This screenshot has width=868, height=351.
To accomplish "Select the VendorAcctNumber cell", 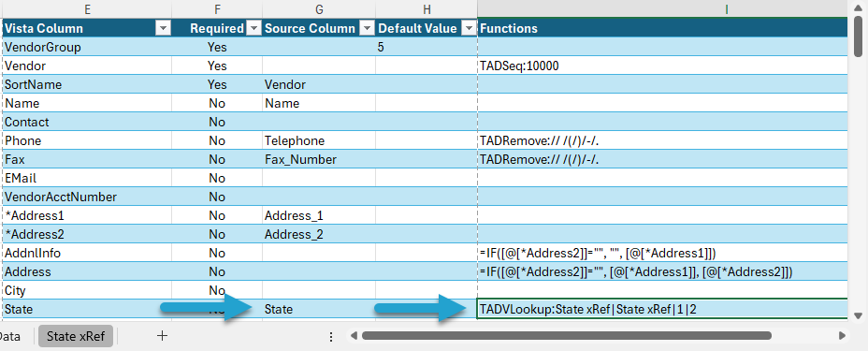I will 87,197.
